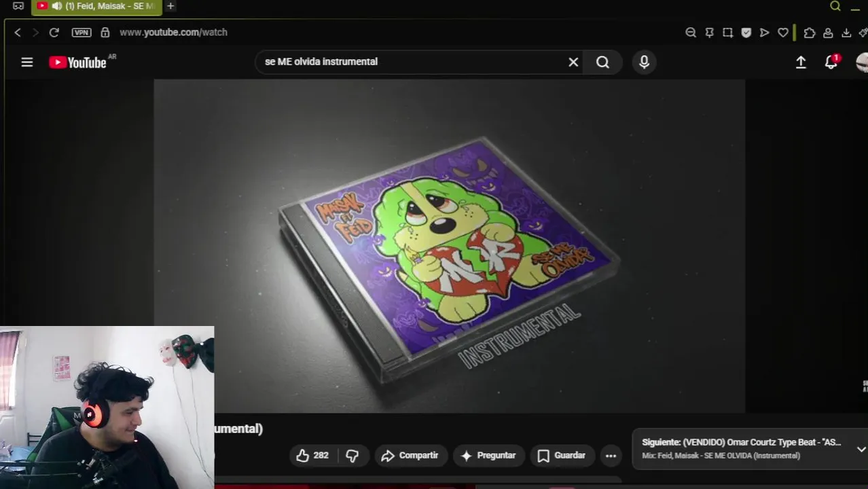The height and width of the screenshot is (489, 868).
Task: Open the three-dot more actions menu
Action: (x=611, y=456)
